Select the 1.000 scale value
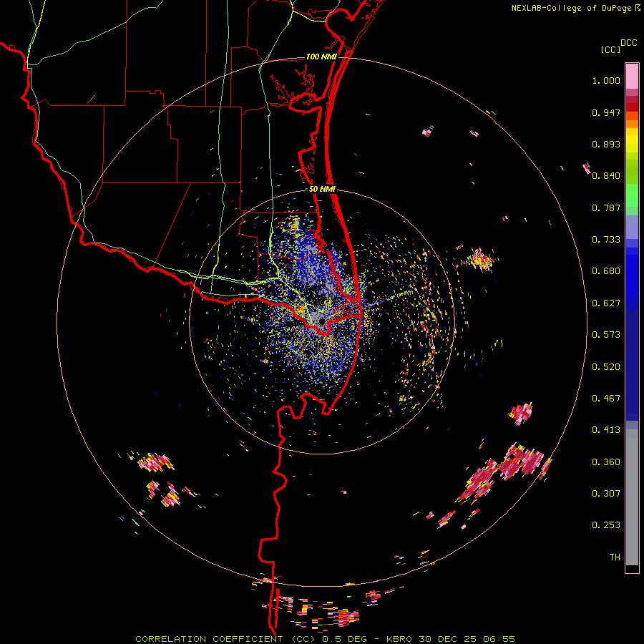644x644 pixels. point(606,80)
